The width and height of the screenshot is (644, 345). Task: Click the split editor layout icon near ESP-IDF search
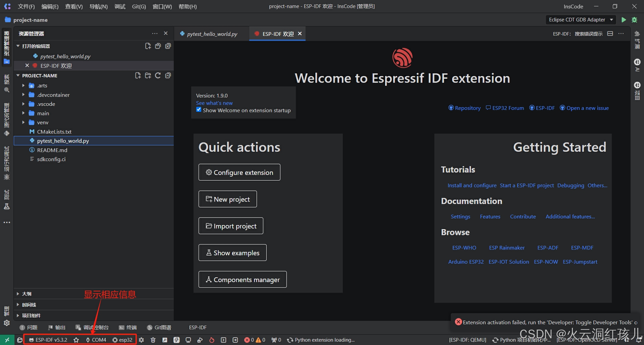pyautogui.click(x=610, y=33)
